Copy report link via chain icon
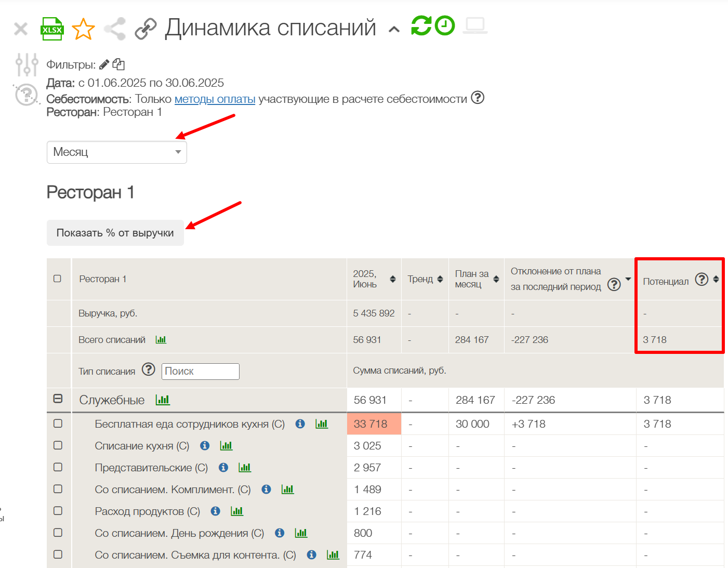 coord(145,29)
